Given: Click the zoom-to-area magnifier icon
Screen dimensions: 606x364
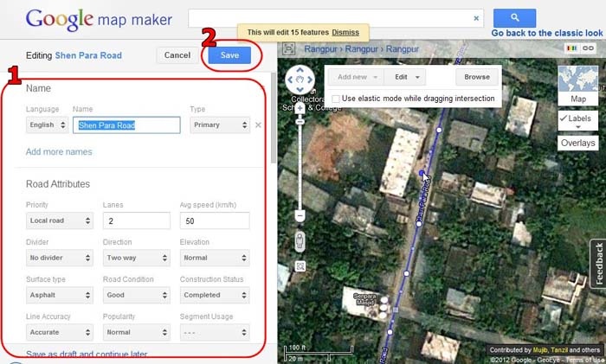Looking at the screenshot, I should pos(300,266).
